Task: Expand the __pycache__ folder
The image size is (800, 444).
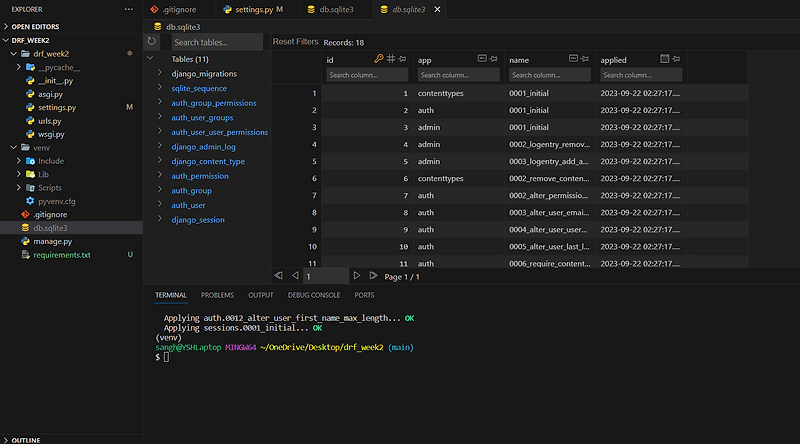Action: (20, 67)
